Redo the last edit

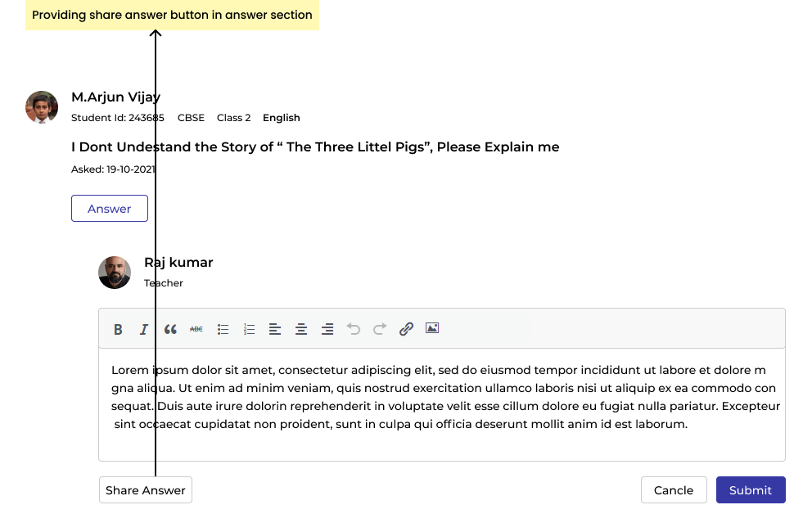380,329
